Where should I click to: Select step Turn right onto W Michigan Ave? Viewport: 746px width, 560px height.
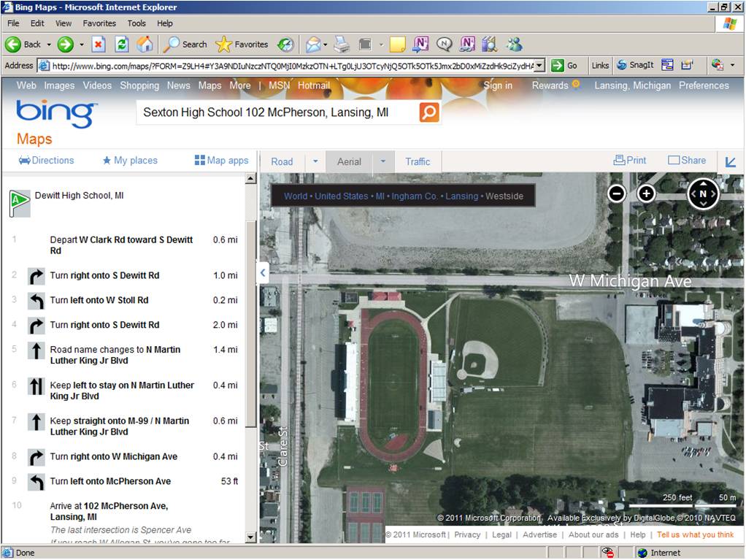coord(125,457)
